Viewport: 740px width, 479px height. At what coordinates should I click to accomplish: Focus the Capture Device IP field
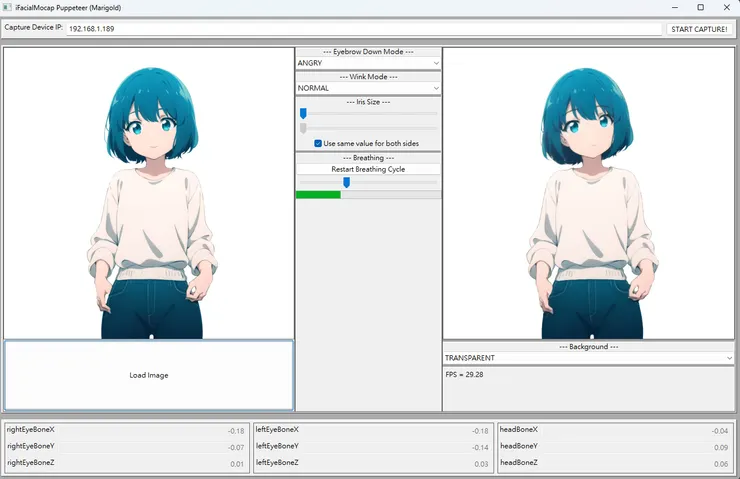(364, 29)
